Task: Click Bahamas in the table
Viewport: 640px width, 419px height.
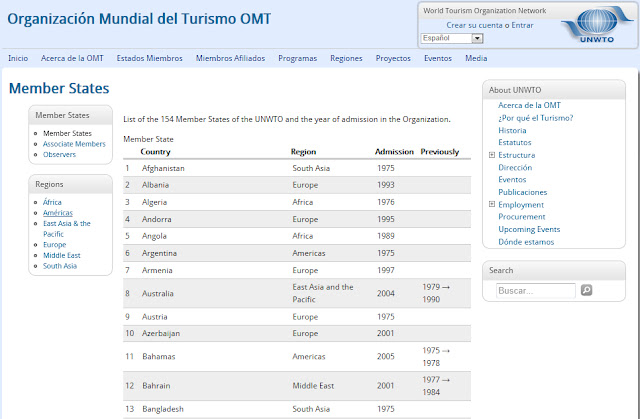Action: pos(159,357)
